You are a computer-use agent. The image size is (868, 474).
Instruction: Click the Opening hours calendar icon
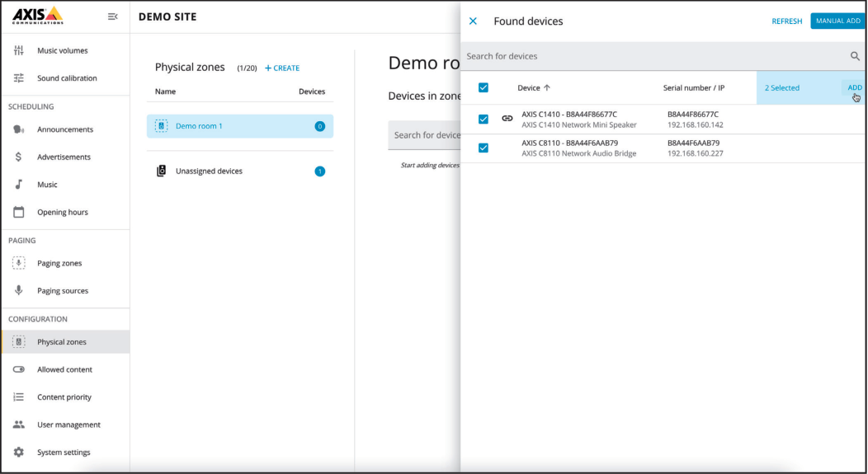tap(19, 212)
